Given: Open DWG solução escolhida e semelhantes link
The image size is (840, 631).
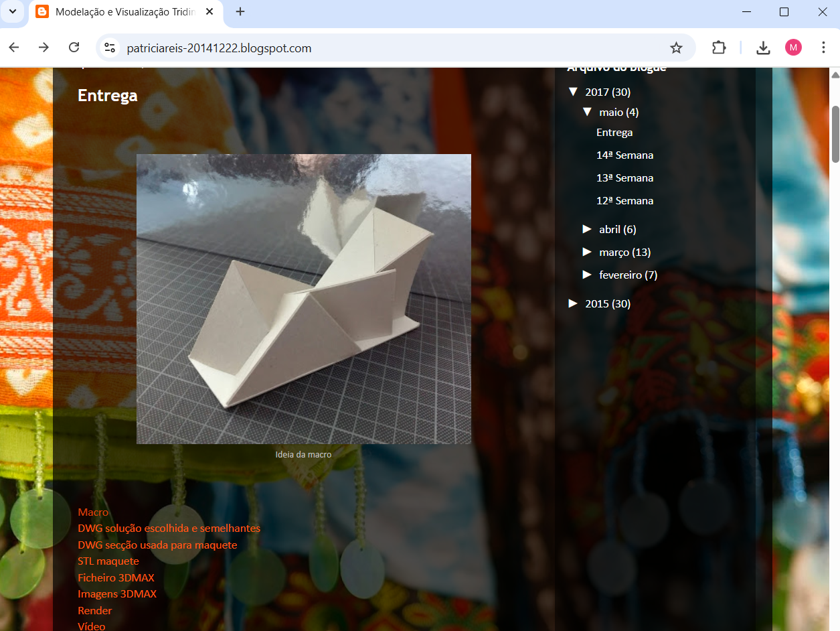Looking at the screenshot, I should [169, 529].
